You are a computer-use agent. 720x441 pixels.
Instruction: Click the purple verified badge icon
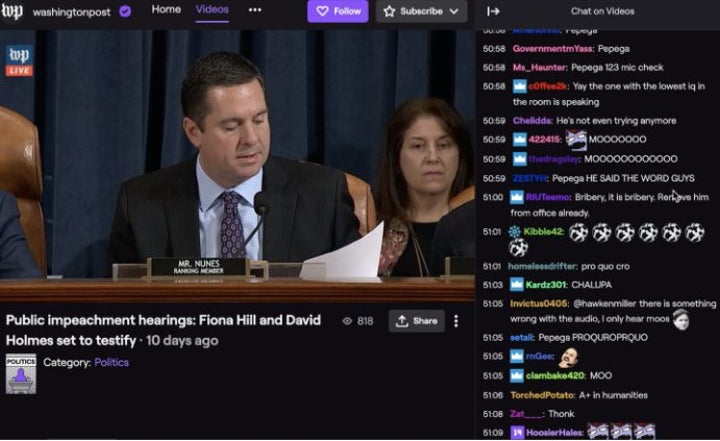tap(125, 11)
